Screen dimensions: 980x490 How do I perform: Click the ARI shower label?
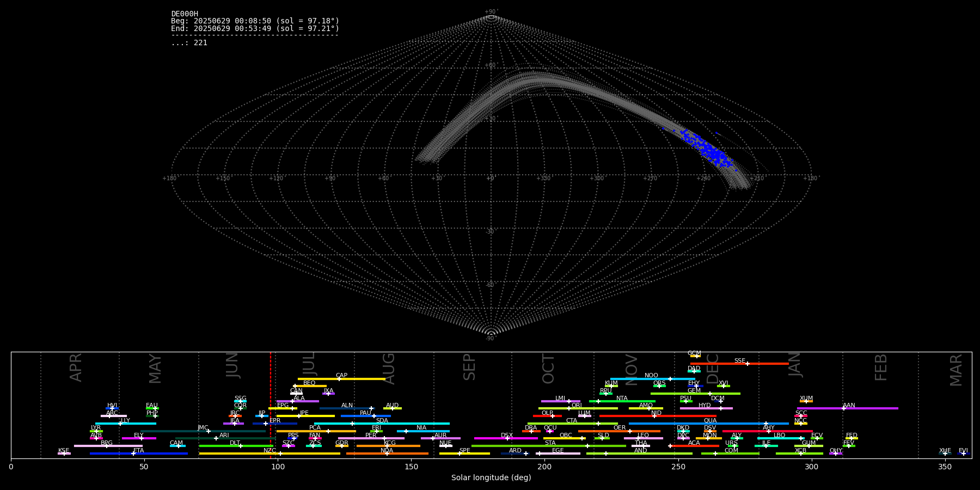point(224,436)
